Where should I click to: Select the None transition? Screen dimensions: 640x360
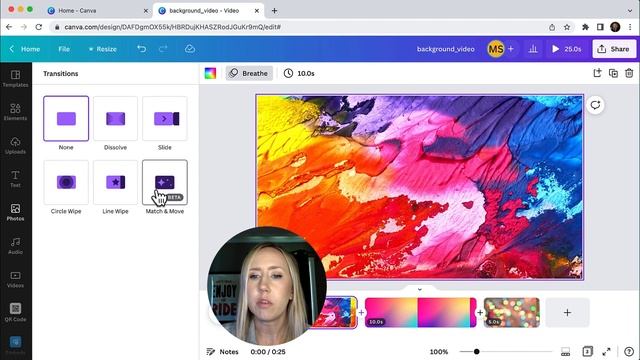click(x=66, y=118)
